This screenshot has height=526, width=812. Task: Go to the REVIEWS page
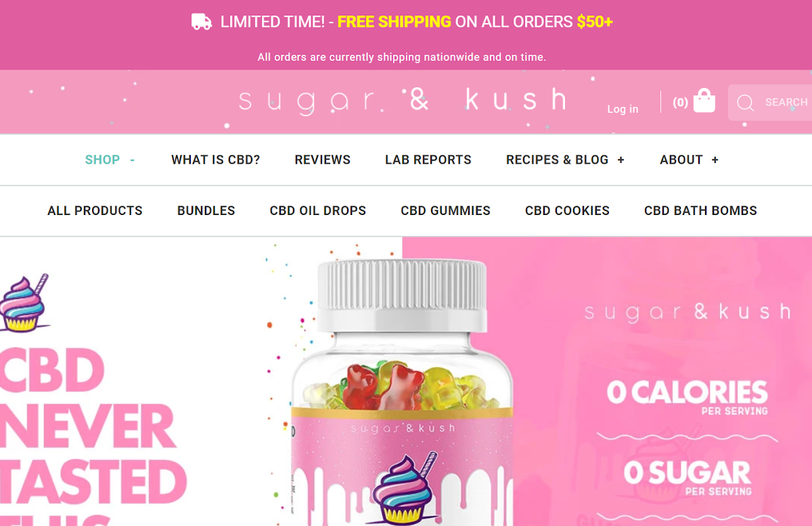click(323, 160)
